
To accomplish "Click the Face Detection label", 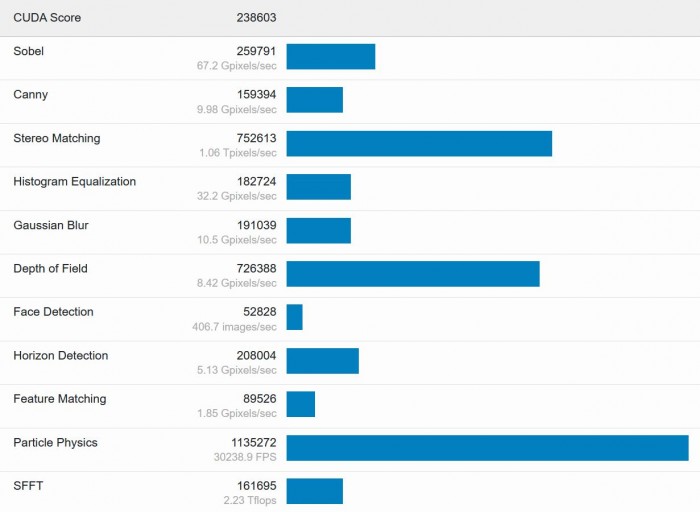I will (53, 312).
